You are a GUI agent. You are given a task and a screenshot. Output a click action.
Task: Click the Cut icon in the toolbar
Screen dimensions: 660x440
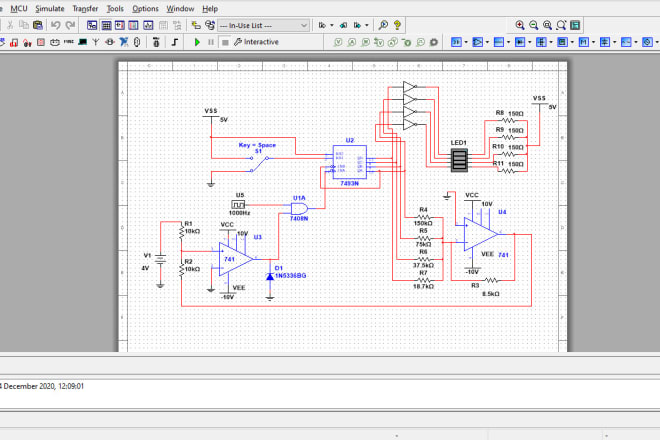tap(10, 25)
